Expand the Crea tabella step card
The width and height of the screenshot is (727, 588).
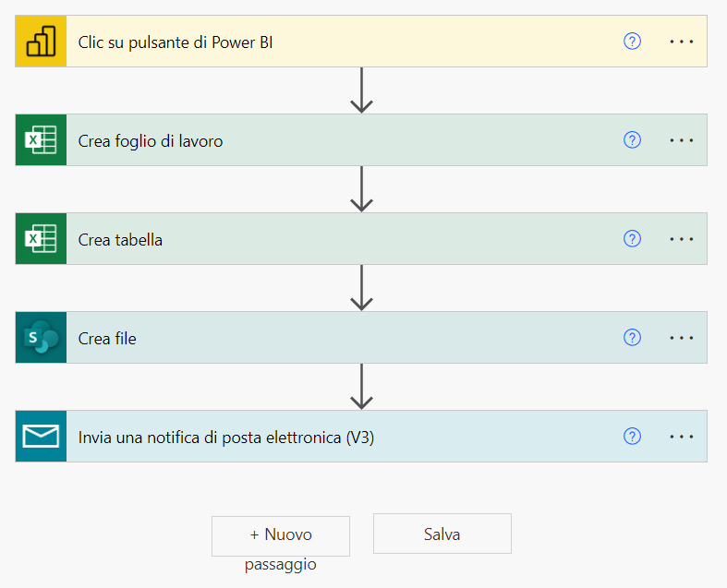coord(361,239)
